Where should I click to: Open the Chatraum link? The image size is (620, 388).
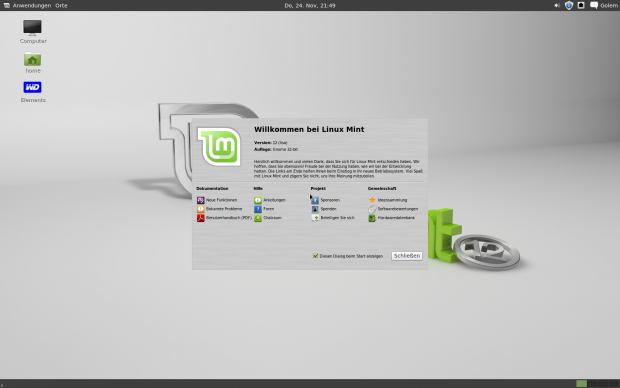click(272, 218)
